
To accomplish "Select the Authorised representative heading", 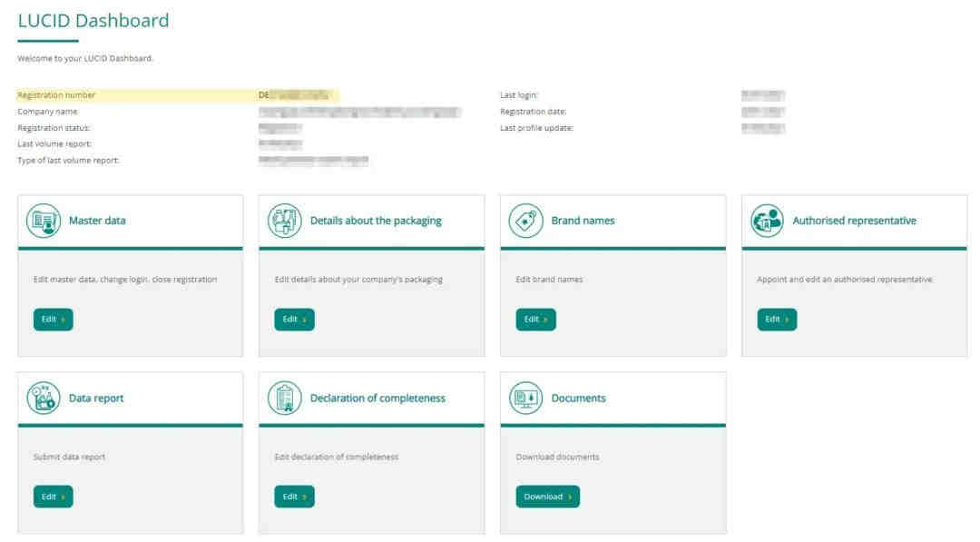I will point(855,221).
